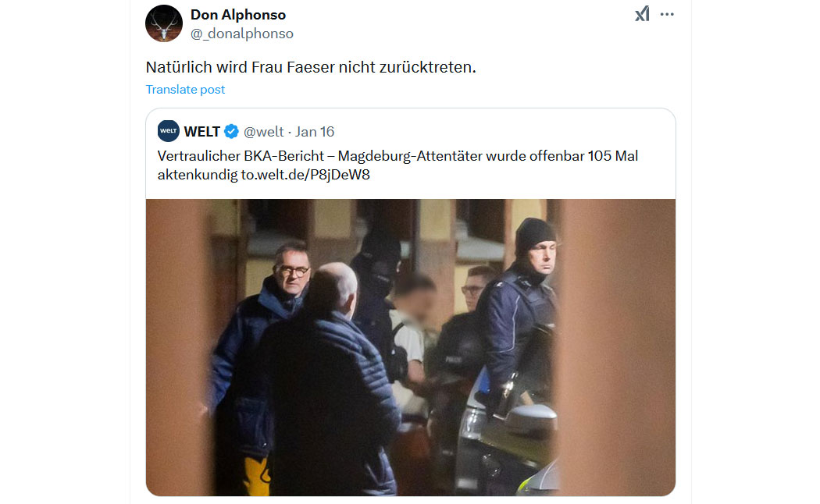
Task: Follow the to.welt.de/P8jDeW8 link
Action: point(305,175)
